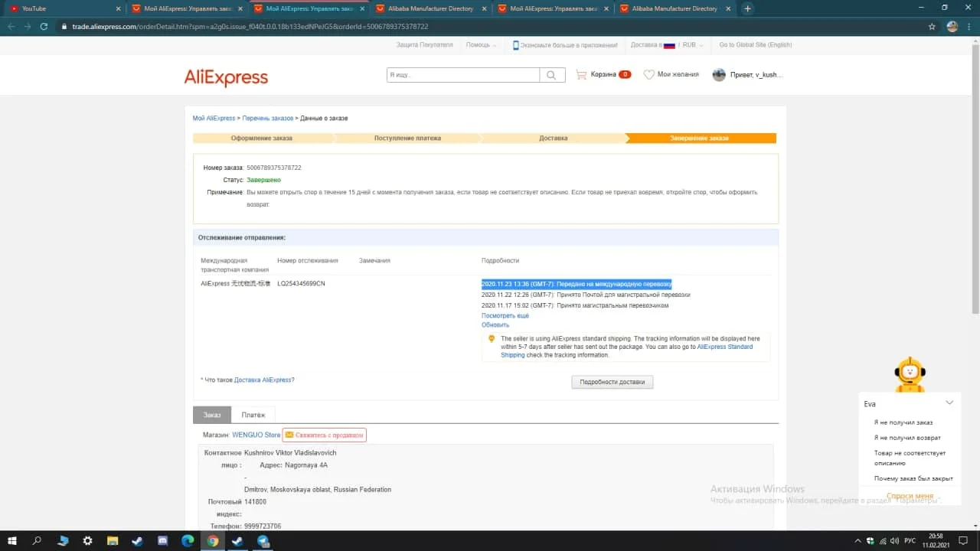The image size is (980, 551).
Task: Switch to the Платёж tab
Action: (253, 415)
